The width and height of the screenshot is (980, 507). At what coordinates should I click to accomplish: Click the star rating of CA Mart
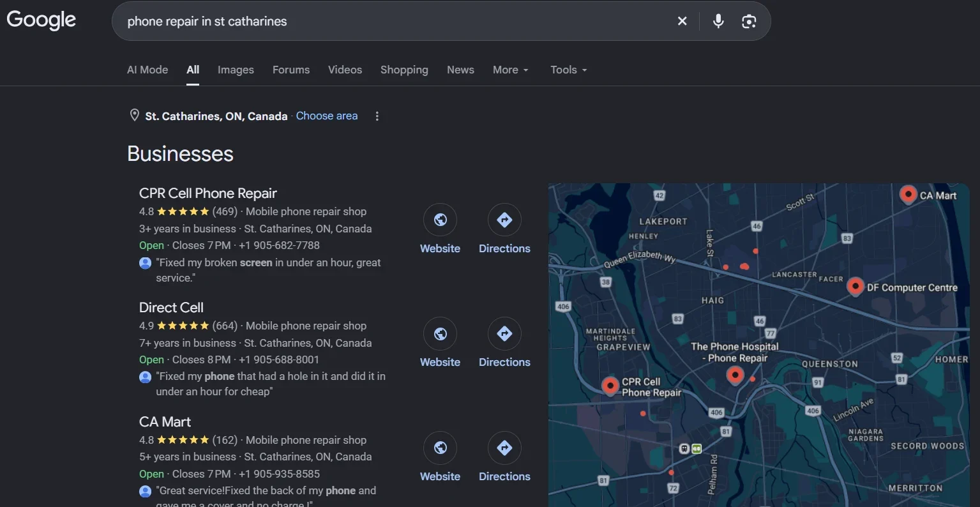(183, 440)
